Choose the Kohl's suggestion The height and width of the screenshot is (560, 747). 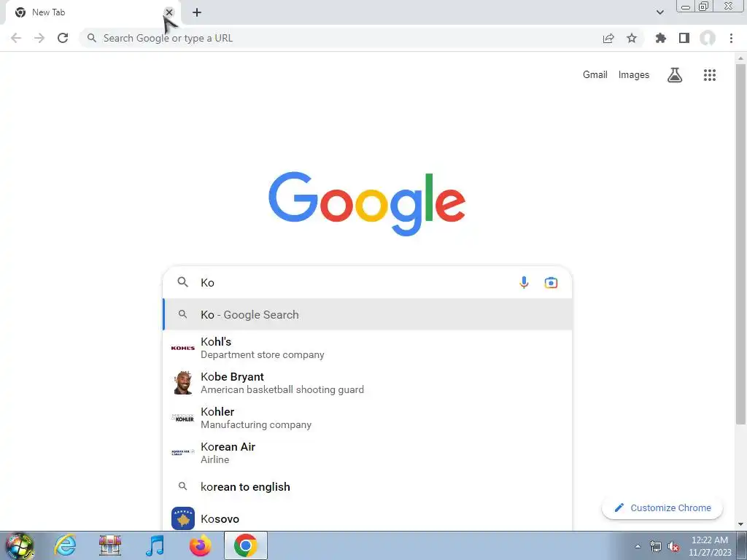[x=368, y=348]
